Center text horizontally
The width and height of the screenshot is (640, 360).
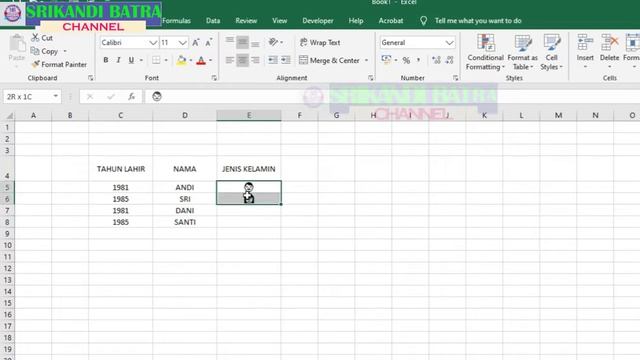coord(242,60)
